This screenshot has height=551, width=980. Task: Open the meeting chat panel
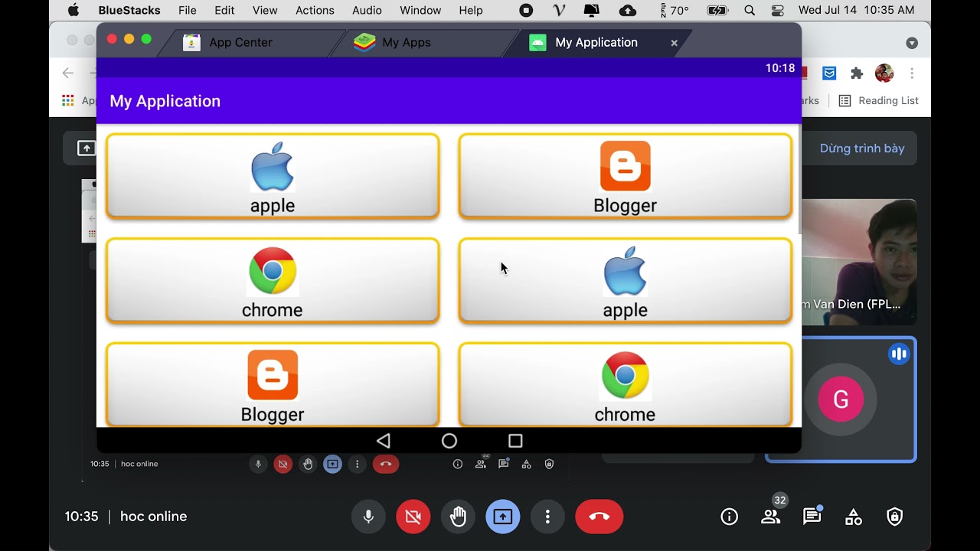(x=812, y=517)
